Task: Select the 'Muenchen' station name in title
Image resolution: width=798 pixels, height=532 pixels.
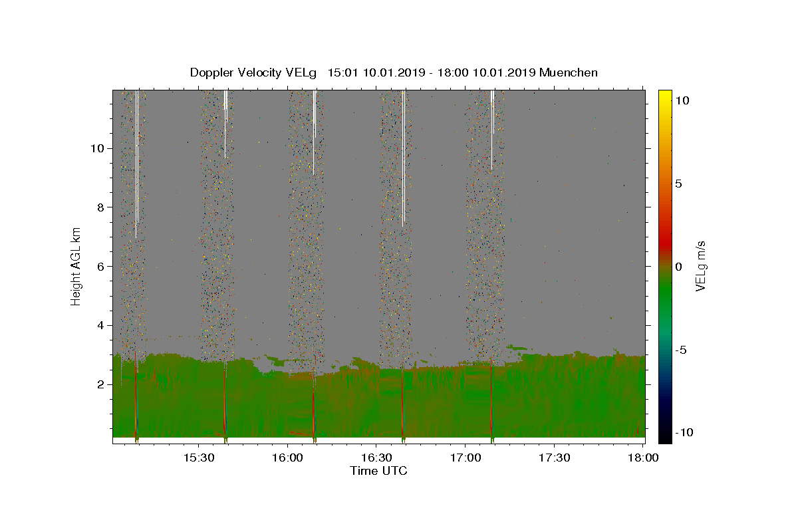Action: pos(569,72)
